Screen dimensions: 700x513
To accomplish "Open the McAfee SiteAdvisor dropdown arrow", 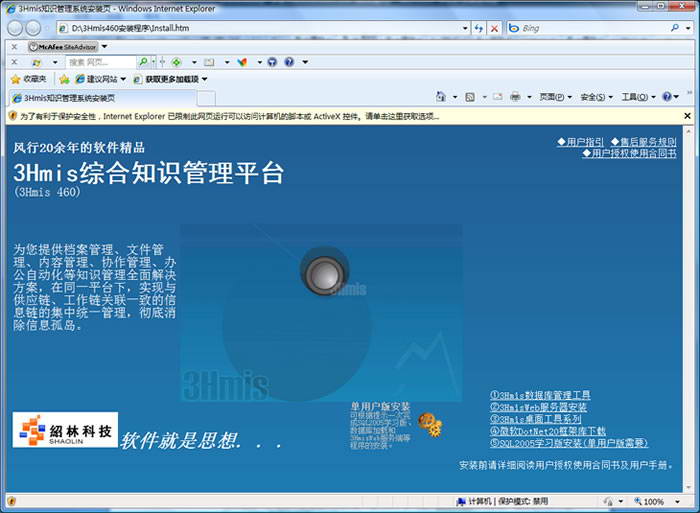I will pyautogui.click(x=104, y=46).
